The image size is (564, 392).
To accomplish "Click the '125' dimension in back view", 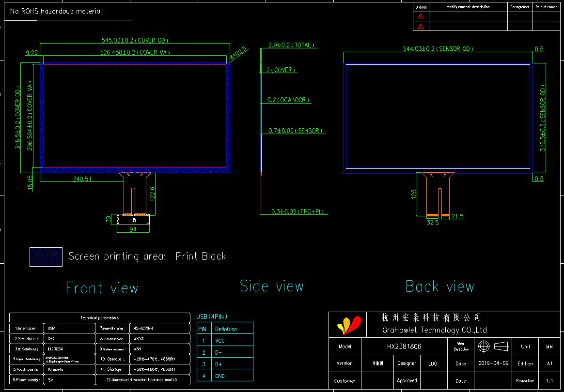I will (414, 194).
